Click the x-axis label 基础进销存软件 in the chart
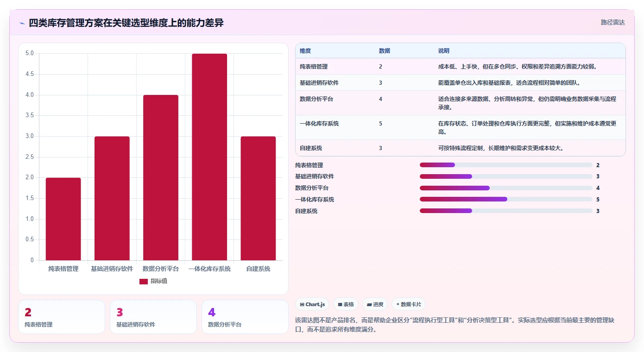This screenshot has width=644, height=352. tap(112, 269)
